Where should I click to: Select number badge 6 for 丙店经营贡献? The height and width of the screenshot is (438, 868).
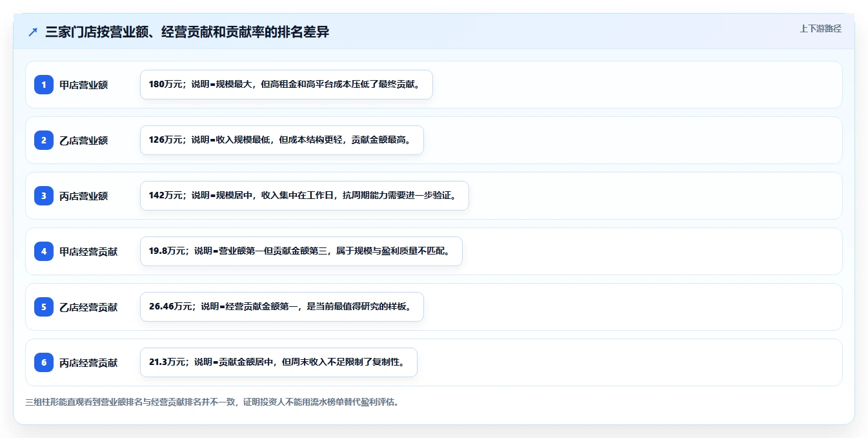tap(44, 362)
